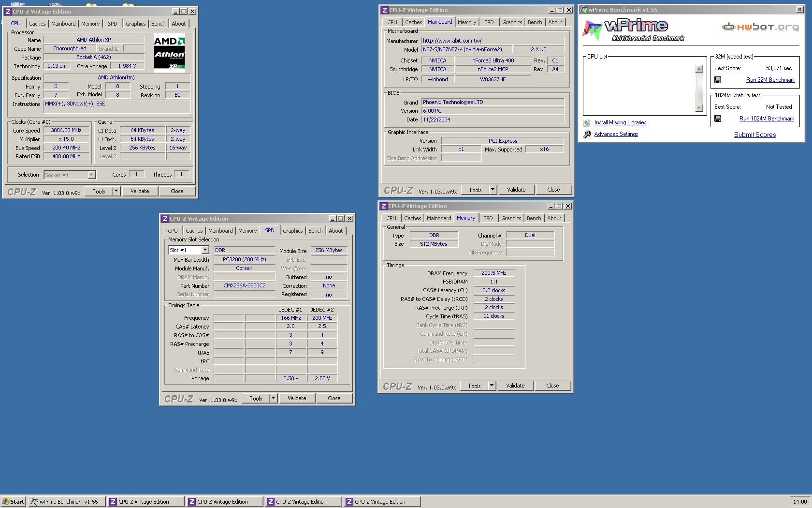Click CPU-Z title icon in CPU window
The height and width of the screenshot is (508, 812).
(8, 12)
